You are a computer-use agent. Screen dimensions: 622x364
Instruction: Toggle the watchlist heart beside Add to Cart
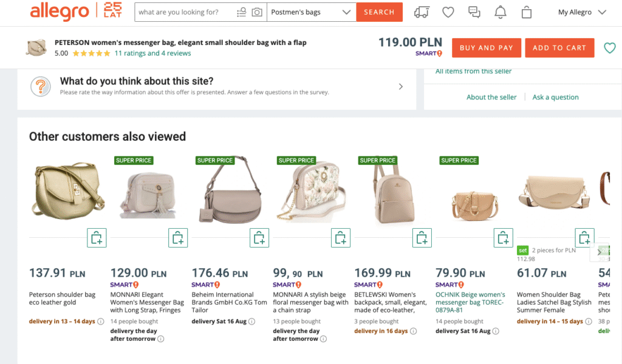(609, 48)
